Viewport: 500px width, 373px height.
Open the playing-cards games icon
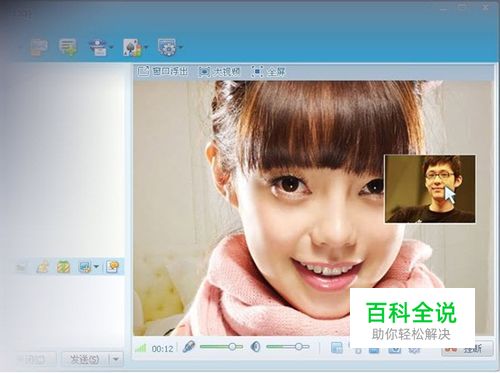pyautogui.click(x=132, y=47)
